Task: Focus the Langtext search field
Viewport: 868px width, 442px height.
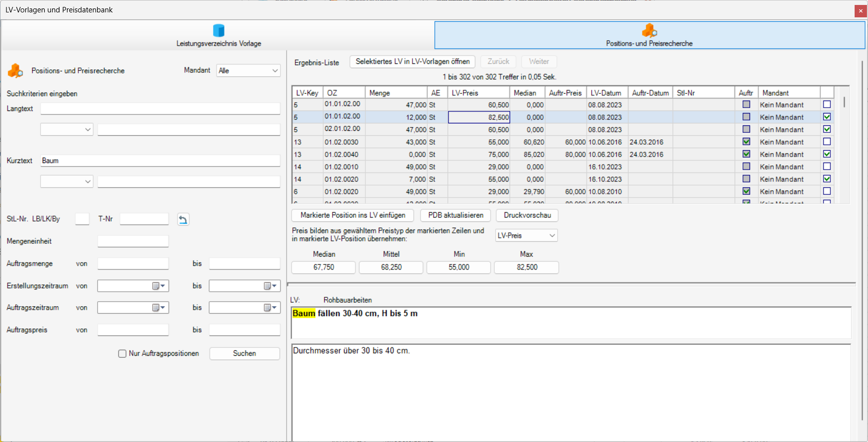Action: coord(161,109)
